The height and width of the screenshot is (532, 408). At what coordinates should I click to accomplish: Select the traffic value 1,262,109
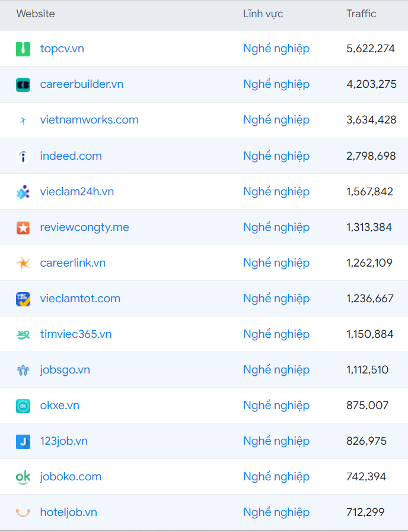369,263
